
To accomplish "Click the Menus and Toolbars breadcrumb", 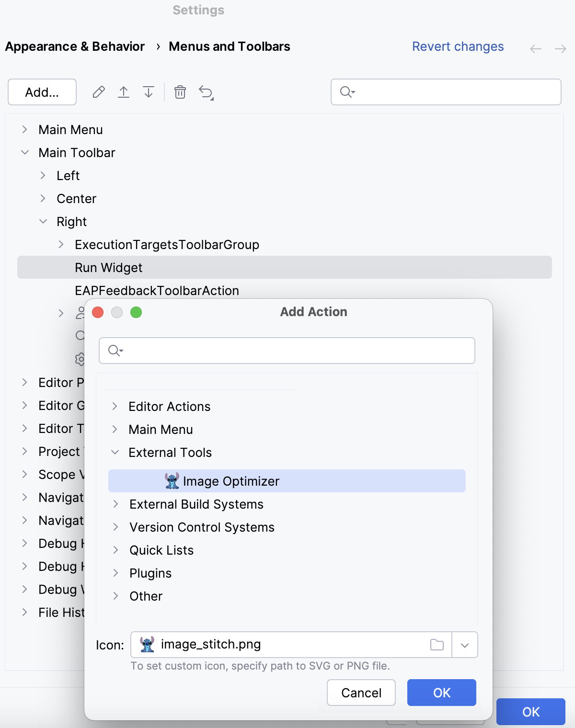I will point(229,46).
